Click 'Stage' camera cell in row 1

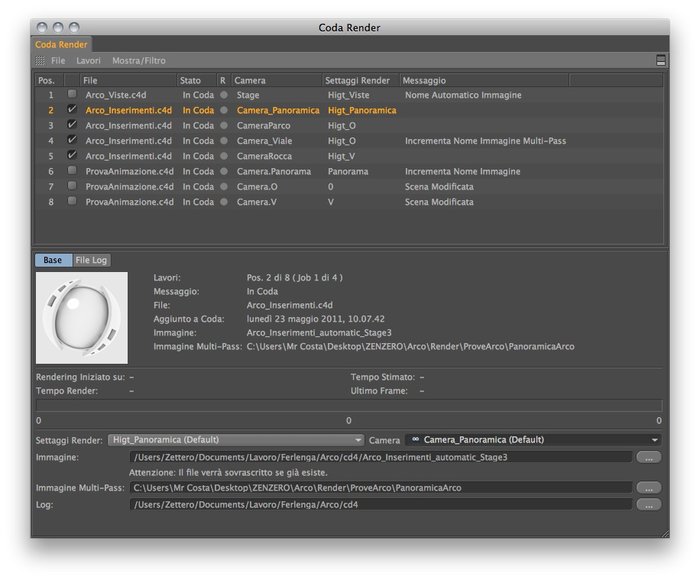[248, 95]
